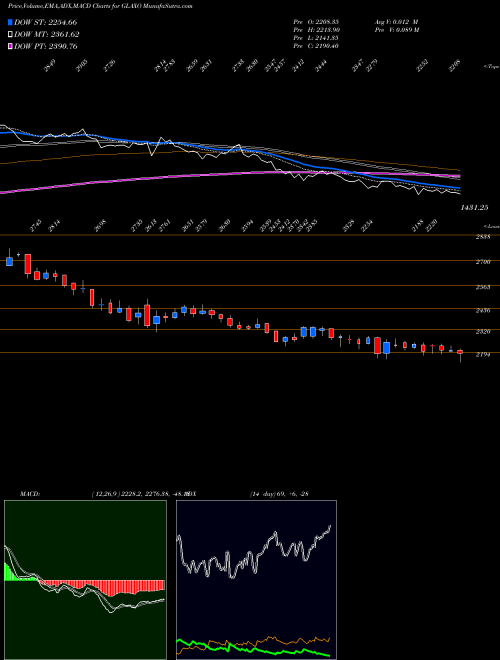Click the 'Pre V: 0.089 M' volume text

pos(396,30)
